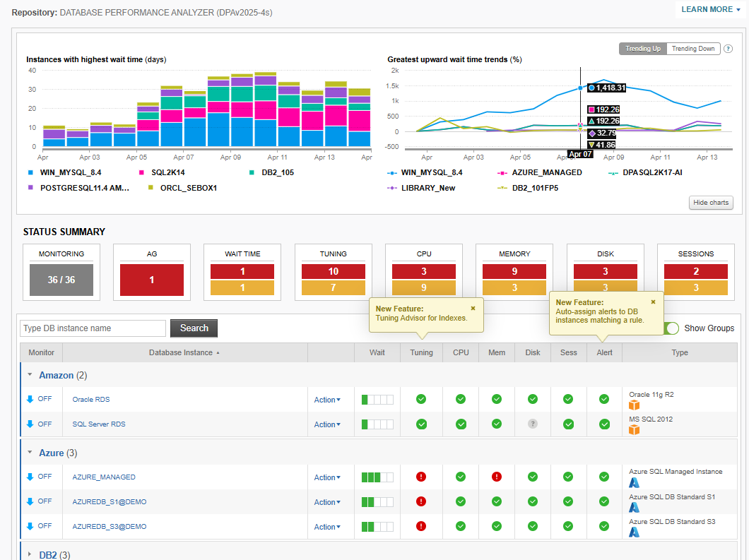Click the SQL Server RDS monitor off arrow icon
749x560 pixels.
tap(30, 424)
